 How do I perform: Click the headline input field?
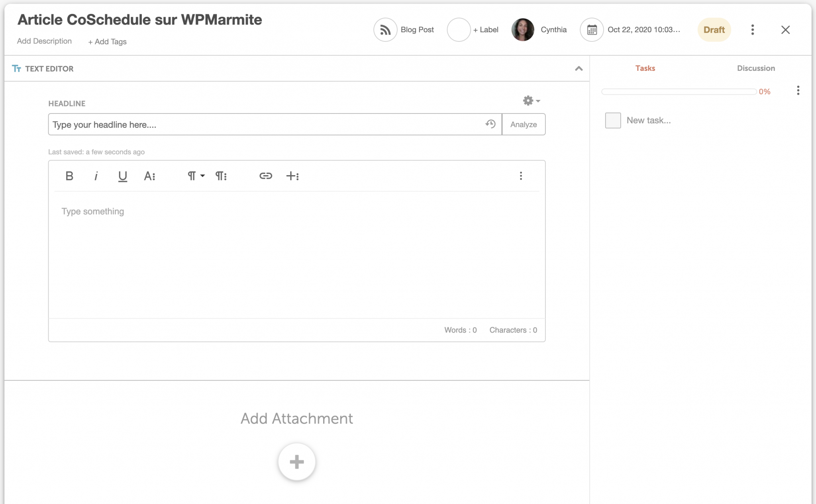[x=275, y=125]
